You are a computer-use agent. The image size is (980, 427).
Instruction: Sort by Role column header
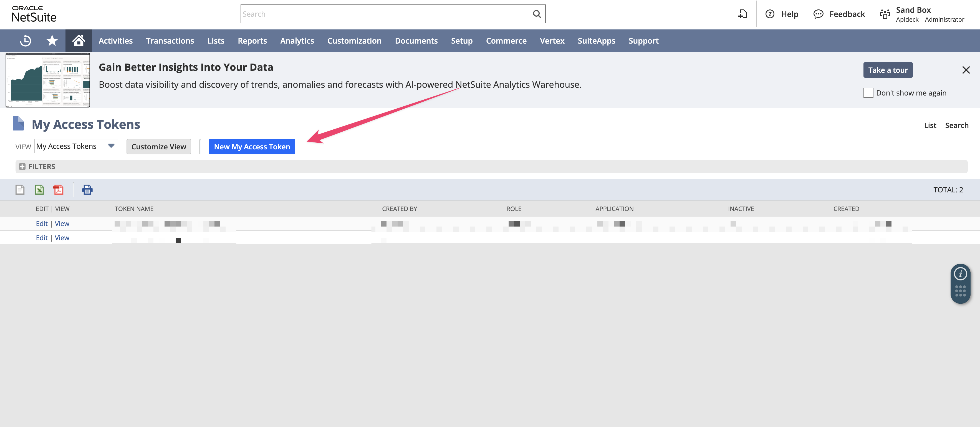tap(514, 209)
